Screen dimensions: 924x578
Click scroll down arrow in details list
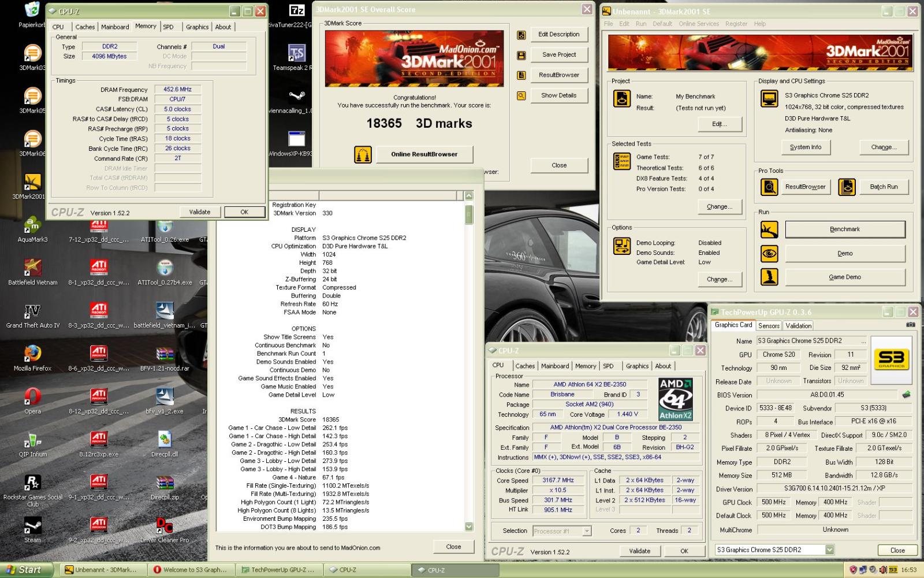[469, 527]
